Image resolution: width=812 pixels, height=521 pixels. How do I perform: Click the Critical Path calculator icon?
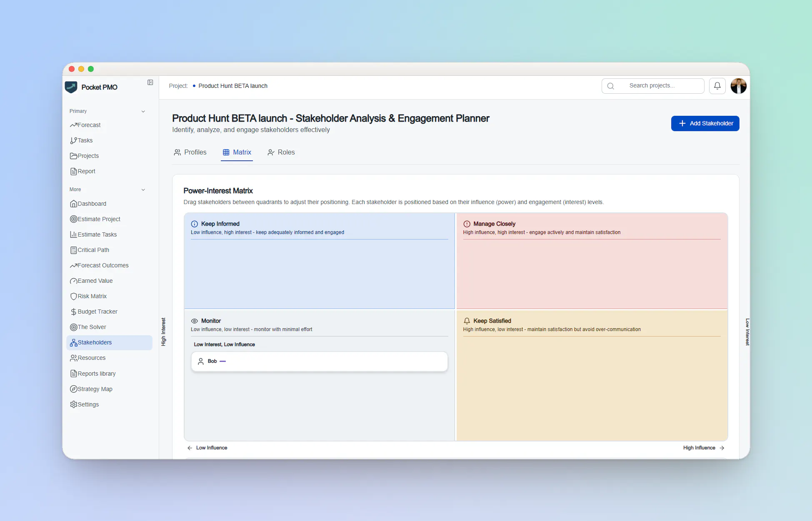coord(73,250)
